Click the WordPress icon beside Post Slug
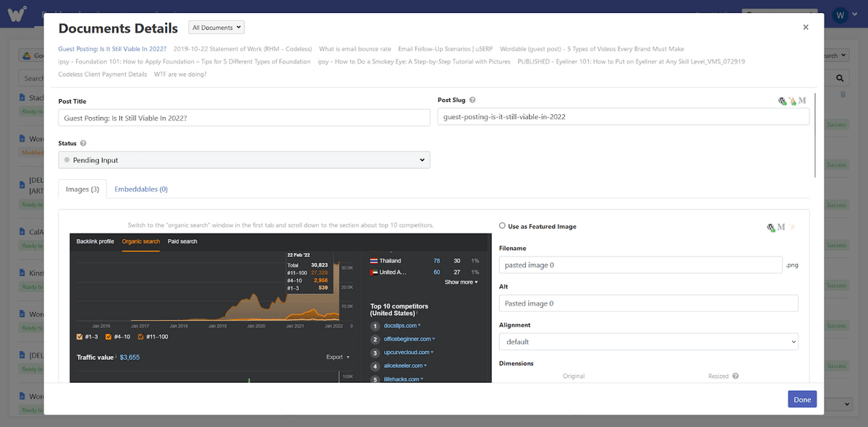868x427 pixels. click(782, 101)
